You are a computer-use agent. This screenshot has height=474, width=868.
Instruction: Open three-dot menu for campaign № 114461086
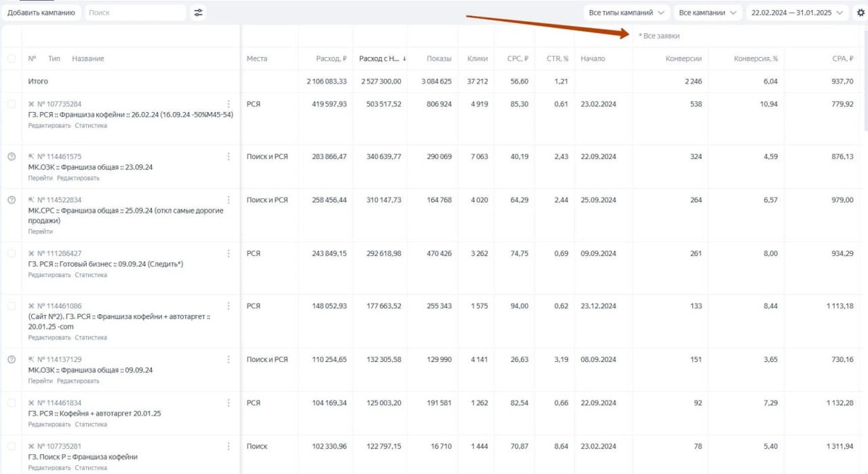coord(229,306)
